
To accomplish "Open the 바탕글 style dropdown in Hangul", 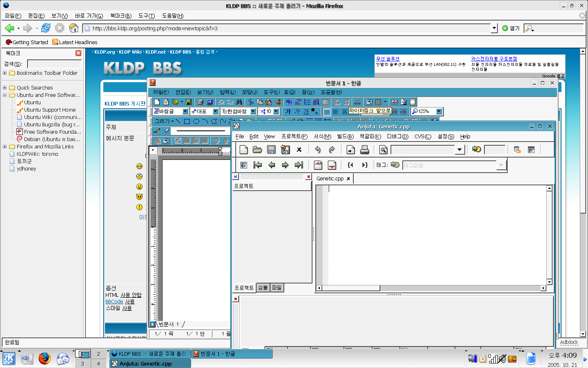I will [185, 111].
